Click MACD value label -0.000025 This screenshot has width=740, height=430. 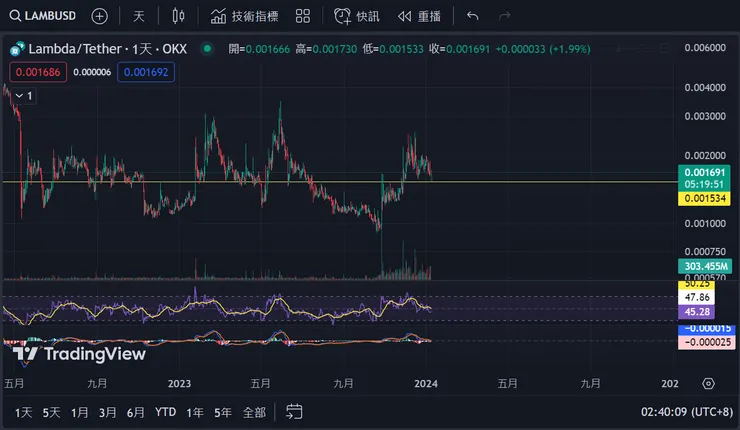pyautogui.click(x=706, y=342)
